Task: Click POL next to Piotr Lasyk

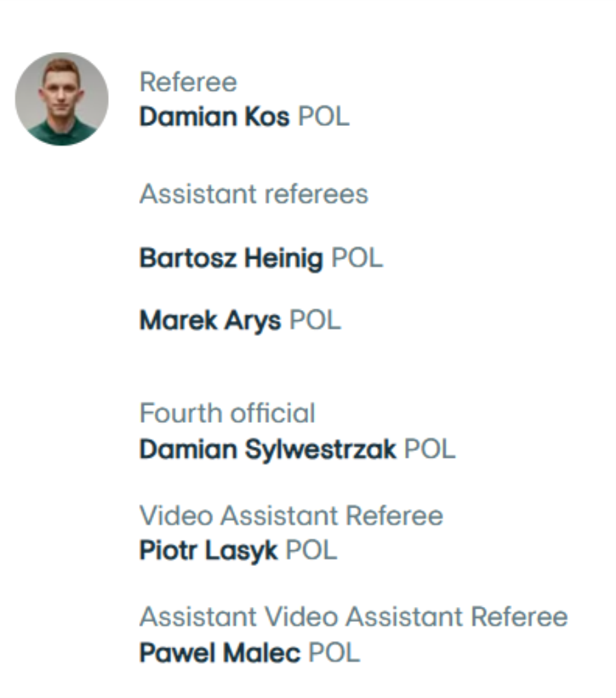Action: (311, 551)
